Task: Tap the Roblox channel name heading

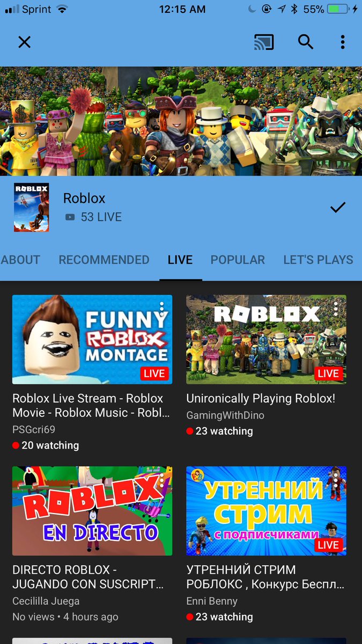Action: 84,198
